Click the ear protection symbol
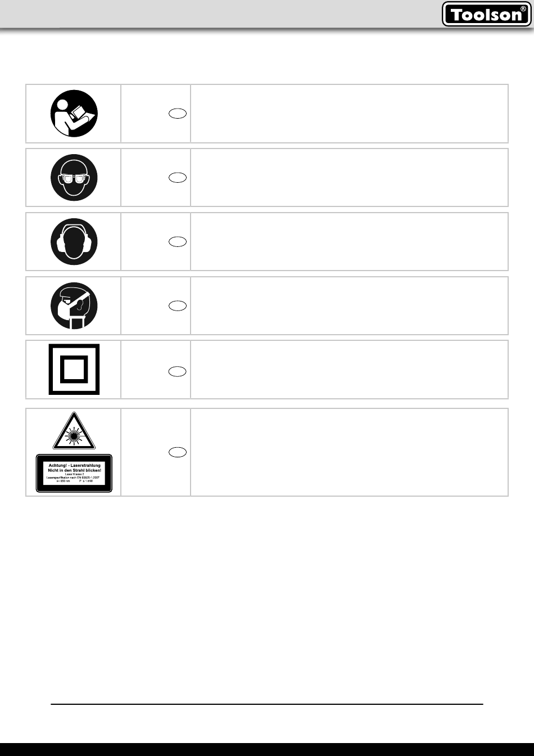This screenshot has height=756, width=534. pos(74,241)
